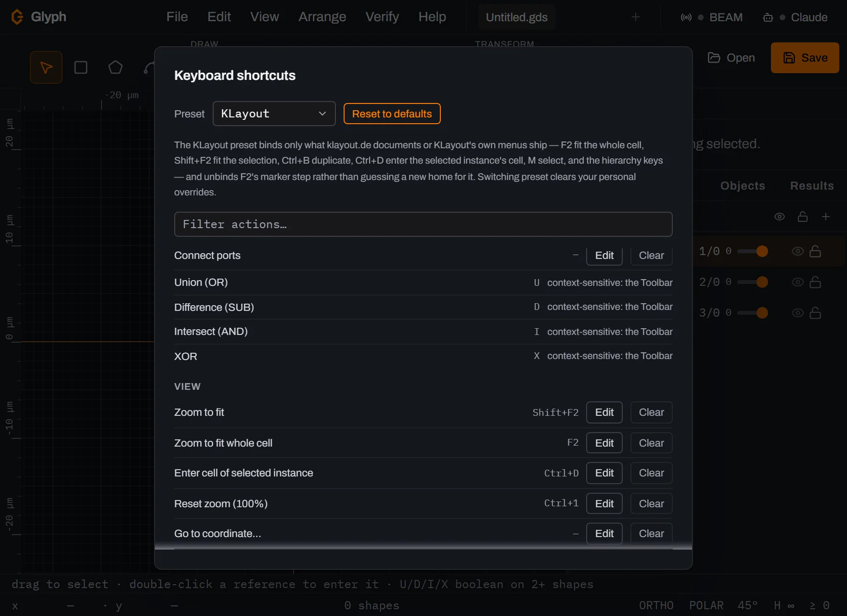The image size is (847, 616).
Task: Select the polygon draw tool
Action: [x=115, y=67]
